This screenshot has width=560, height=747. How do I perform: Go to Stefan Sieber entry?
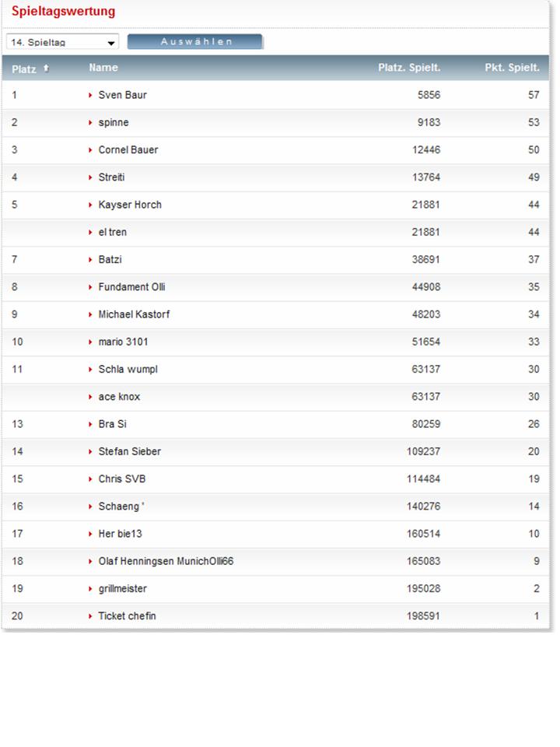pos(129,451)
